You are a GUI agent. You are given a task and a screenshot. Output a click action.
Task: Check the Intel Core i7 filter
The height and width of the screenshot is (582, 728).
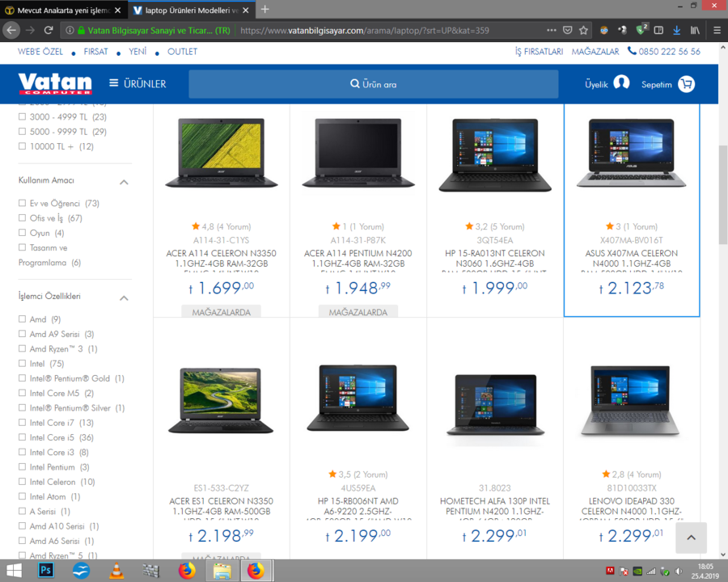(22, 422)
